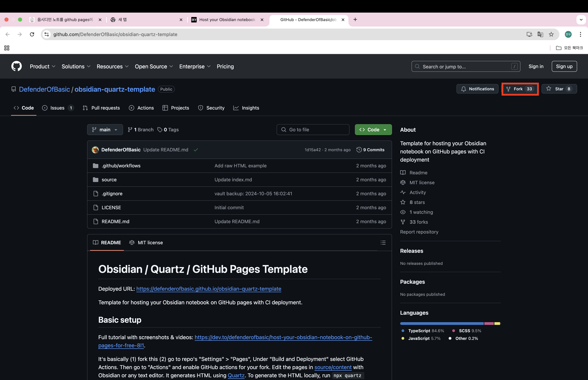Star the repository

[x=559, y=89]
